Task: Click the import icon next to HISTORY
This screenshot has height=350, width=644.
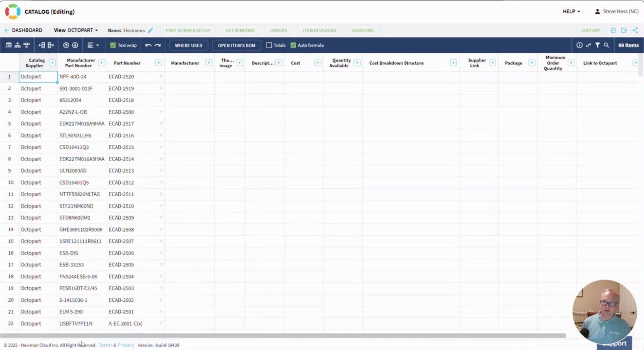Action: tap(613, 30)
